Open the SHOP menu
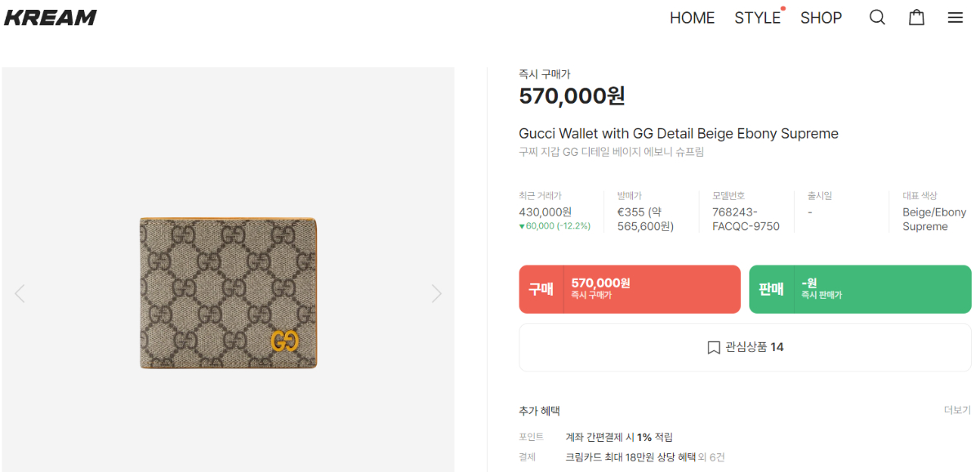980x472 pixels. tap(821, 18)
